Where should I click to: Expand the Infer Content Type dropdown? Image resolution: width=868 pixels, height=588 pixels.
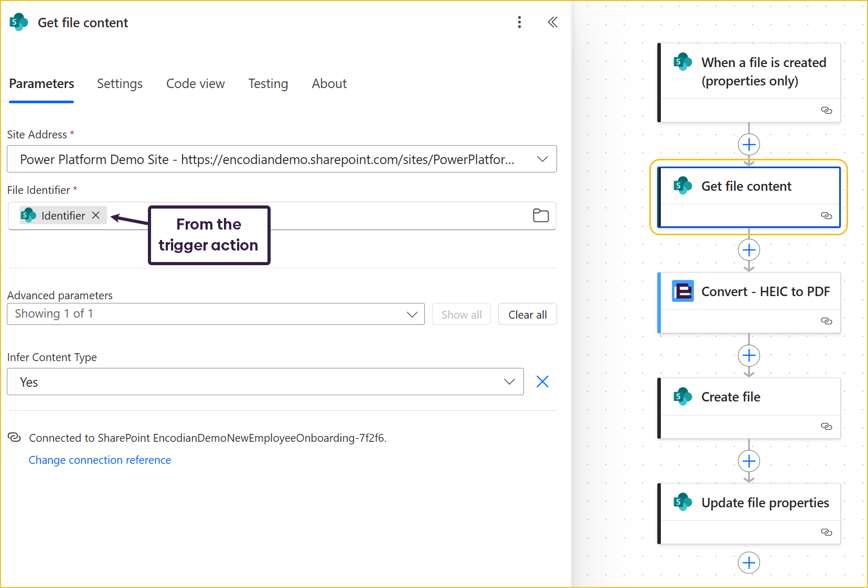pos(509,382)
